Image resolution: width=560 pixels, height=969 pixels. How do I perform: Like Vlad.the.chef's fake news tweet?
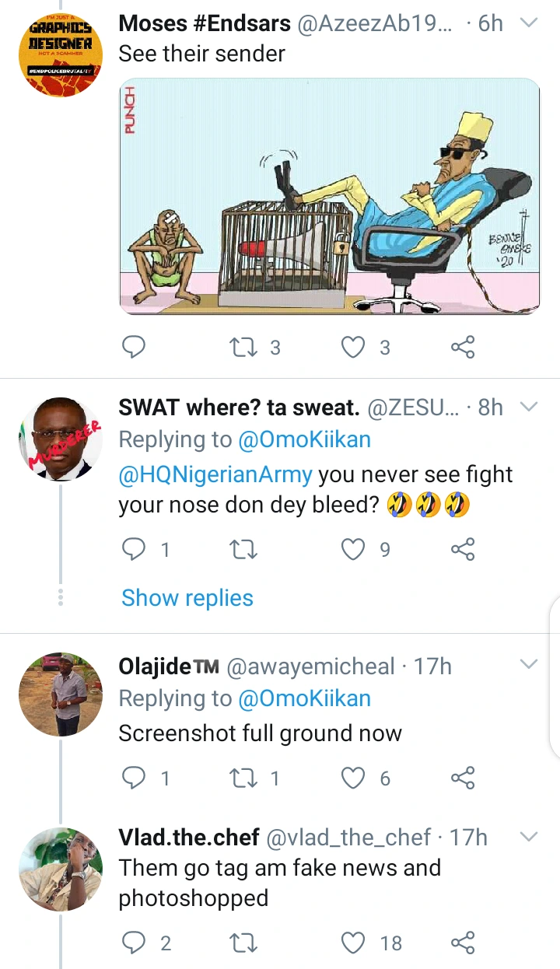pyautogui.click(x=354, y=943)
